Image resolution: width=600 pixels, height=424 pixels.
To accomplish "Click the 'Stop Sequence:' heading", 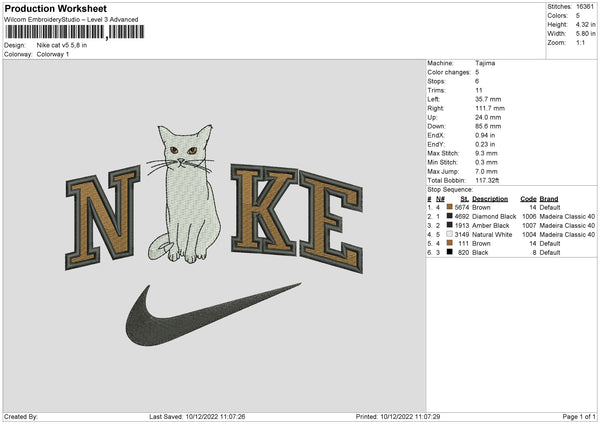I will point(450,190).
